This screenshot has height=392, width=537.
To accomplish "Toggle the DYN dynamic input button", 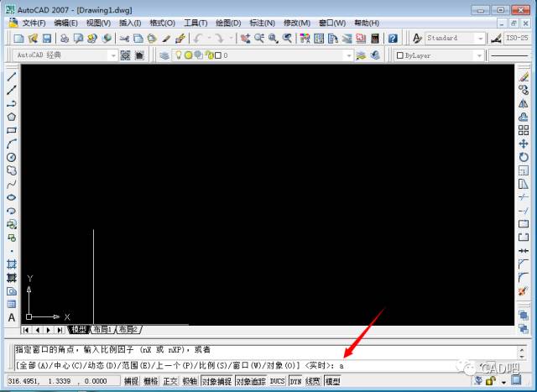I will point(295,381).
